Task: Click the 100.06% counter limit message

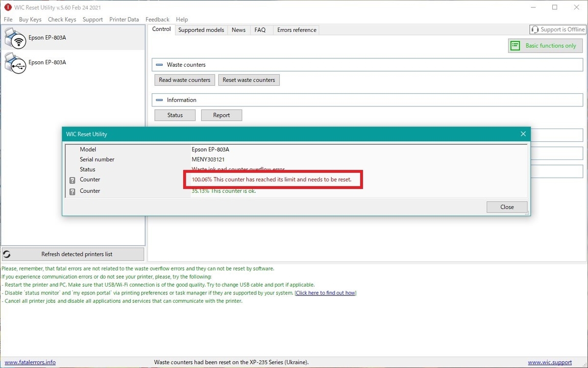Action: pos(271,180)
